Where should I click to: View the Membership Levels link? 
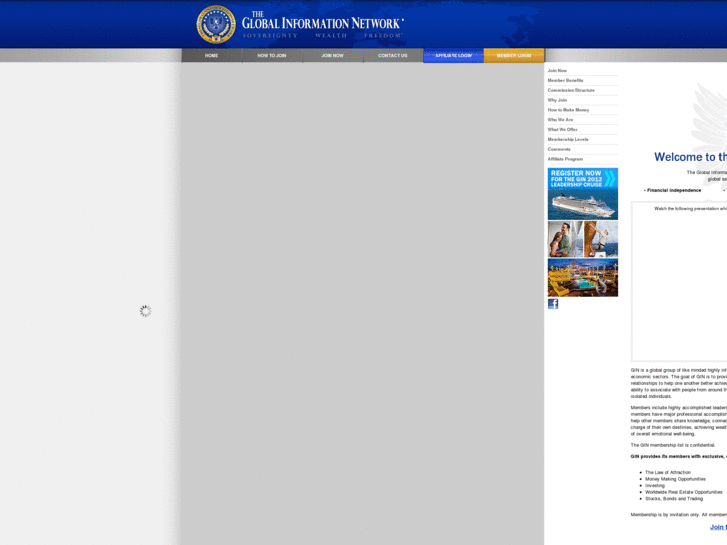tap(568, 139)
